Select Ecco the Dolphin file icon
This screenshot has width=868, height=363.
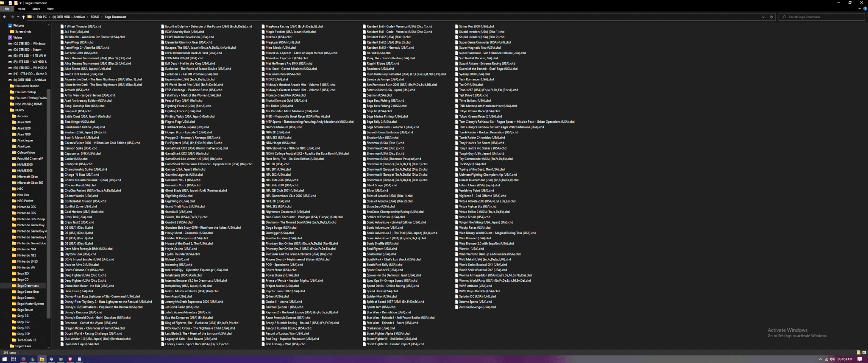pyautogui.click(x=163, y=26)
